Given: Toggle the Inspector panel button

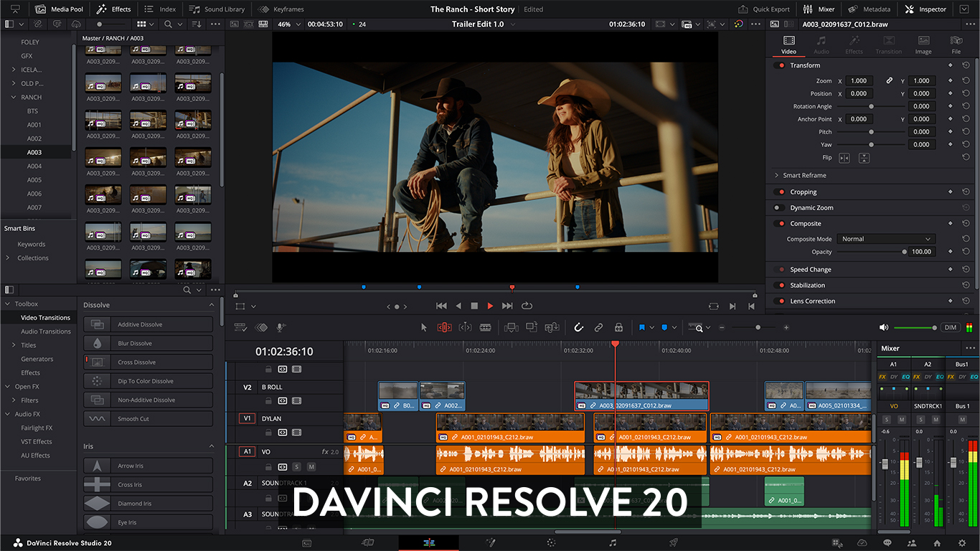Looking at the screenshot, I should [925, 9].
